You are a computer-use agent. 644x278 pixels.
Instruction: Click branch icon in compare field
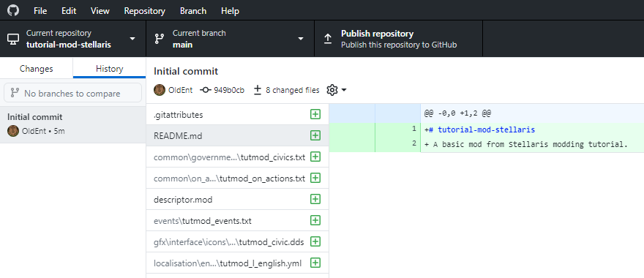(15, 93)
